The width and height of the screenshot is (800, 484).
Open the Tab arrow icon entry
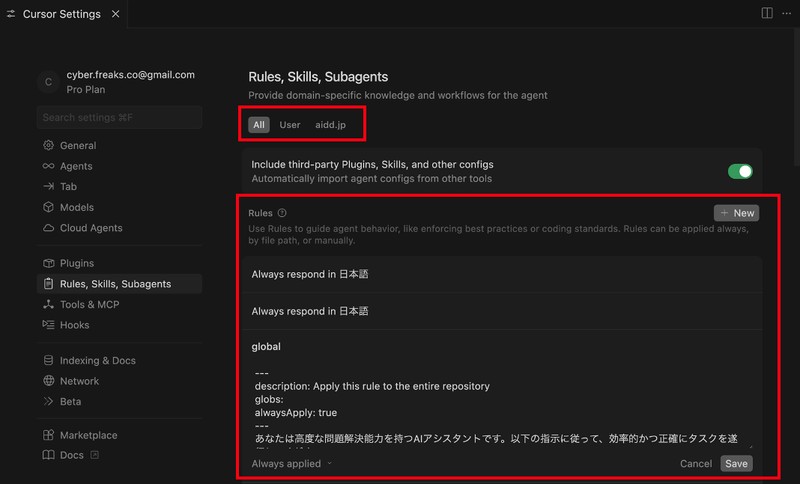[48, 186]
